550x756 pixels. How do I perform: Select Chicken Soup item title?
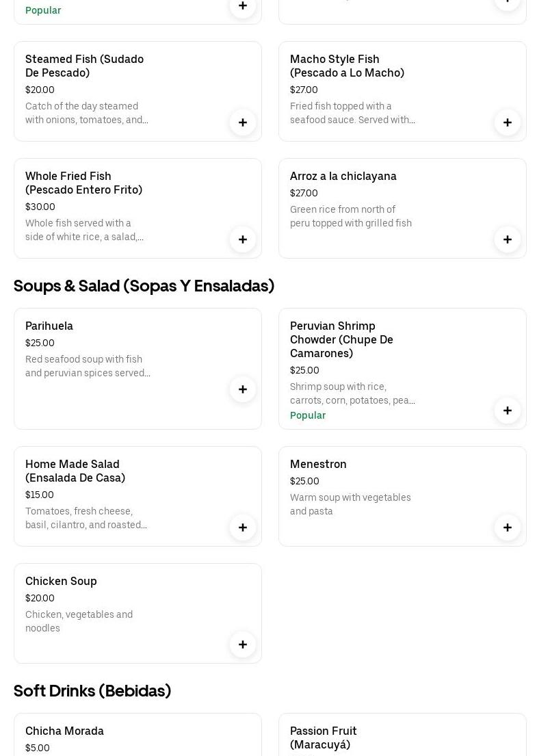(x=61, y=582)
